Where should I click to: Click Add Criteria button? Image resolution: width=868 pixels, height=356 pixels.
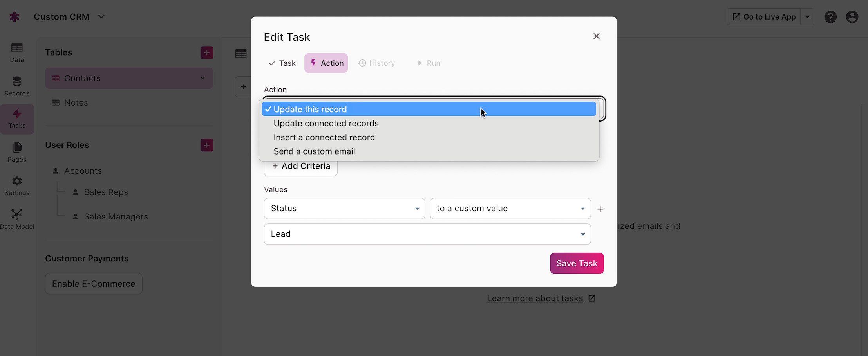(x=301, y=166)
